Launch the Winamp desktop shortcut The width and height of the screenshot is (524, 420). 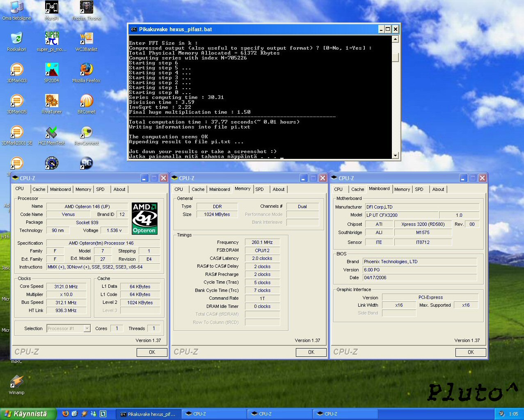16,385
